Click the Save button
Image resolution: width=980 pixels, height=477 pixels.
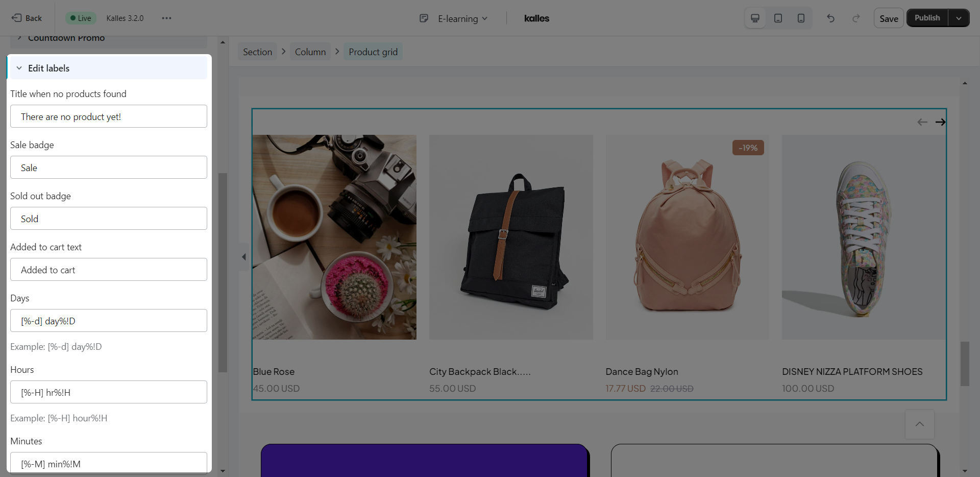889,18
